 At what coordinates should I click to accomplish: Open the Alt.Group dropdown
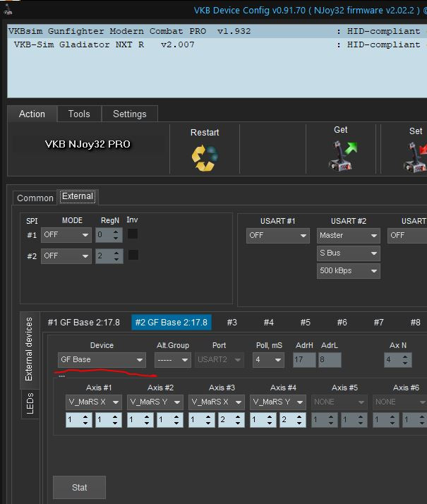173,360
